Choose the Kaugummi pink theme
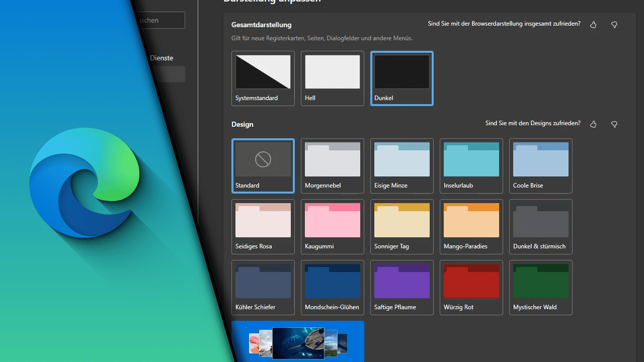The width and height of the screenshot is (644, 362). pos(332,227)
